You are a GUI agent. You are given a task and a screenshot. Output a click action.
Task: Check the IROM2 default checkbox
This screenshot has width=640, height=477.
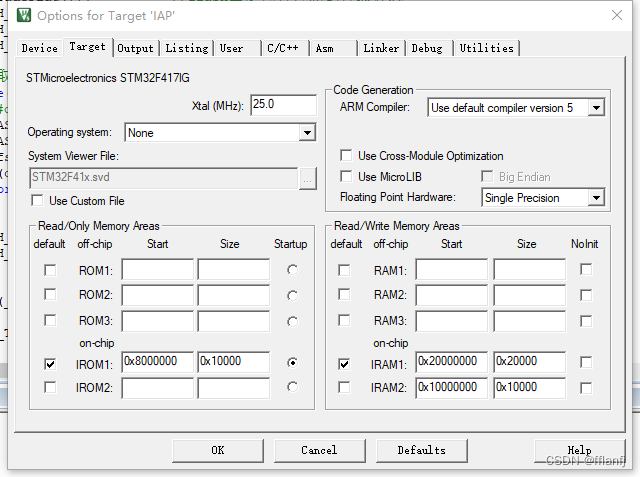pyautogui.click(x=50, y=387)
